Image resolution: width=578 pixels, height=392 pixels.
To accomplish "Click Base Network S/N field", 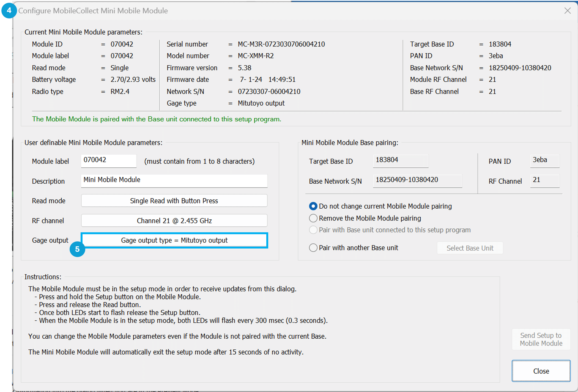I will (417, 180).
